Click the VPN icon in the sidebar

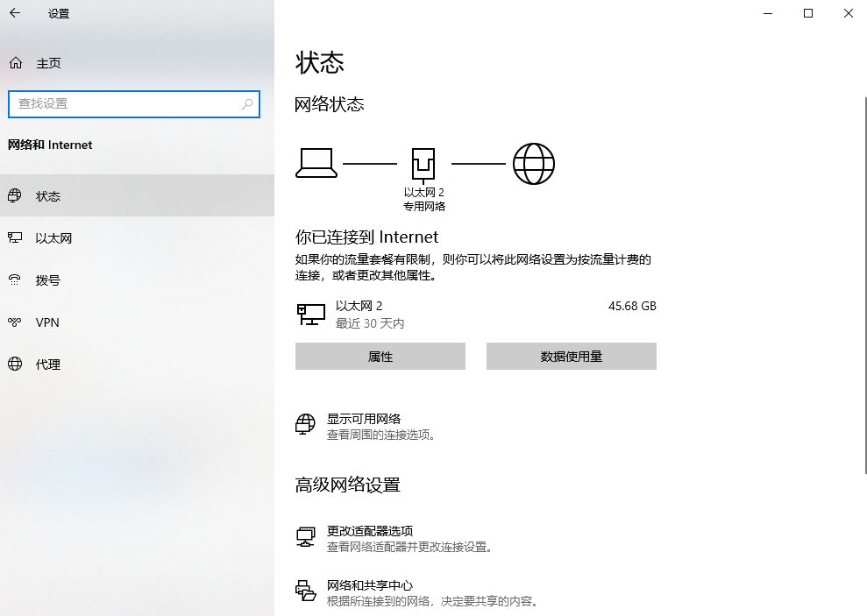(x=15, y=322)
